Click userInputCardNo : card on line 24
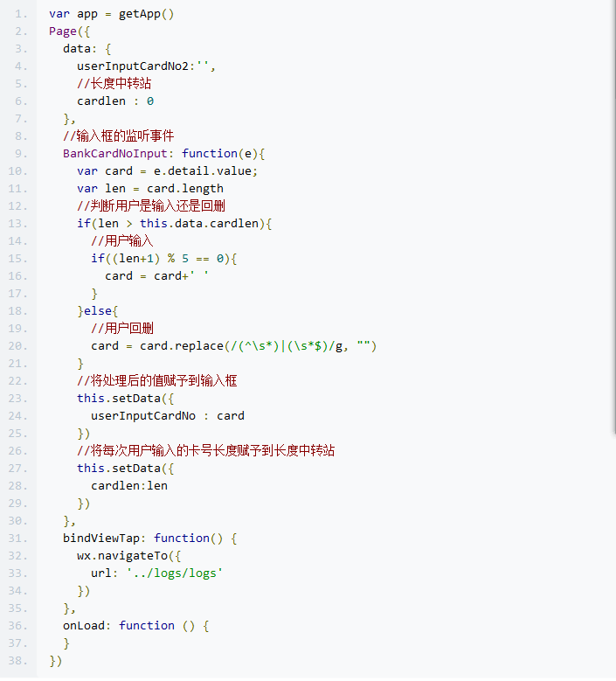This screenshot has width=616, height=681. 167,416
